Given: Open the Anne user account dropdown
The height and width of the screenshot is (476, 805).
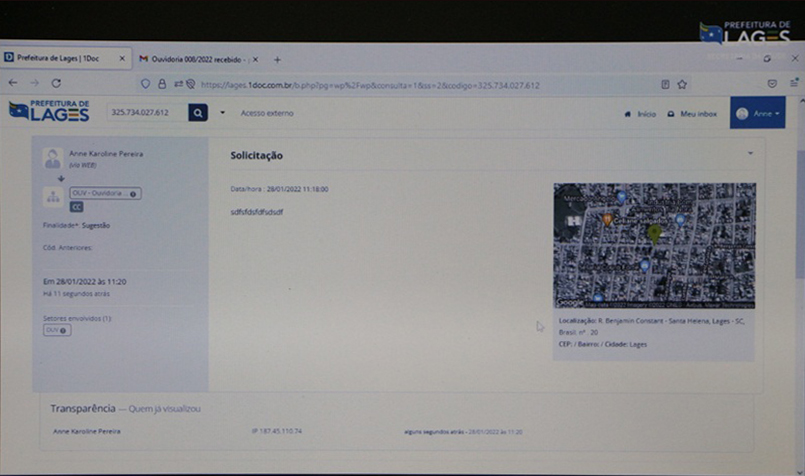Looking at the screenshot, I should [x=757, y=114].
